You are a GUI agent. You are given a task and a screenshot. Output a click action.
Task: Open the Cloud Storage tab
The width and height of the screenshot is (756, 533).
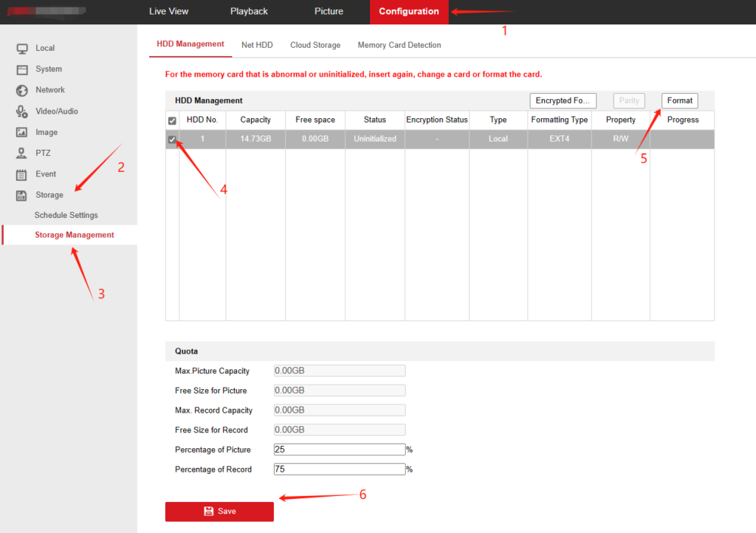[x=315, y=45]
